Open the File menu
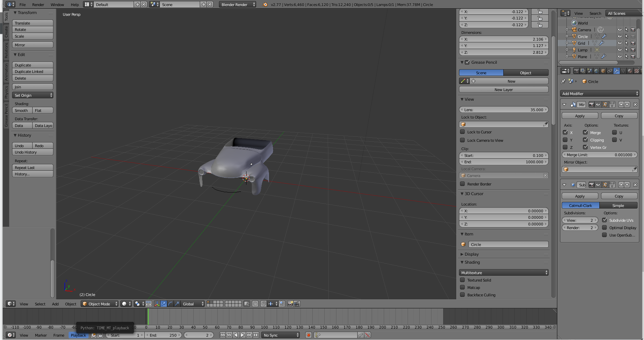This screenshot has width=644, height=340. tap(22, 4)
